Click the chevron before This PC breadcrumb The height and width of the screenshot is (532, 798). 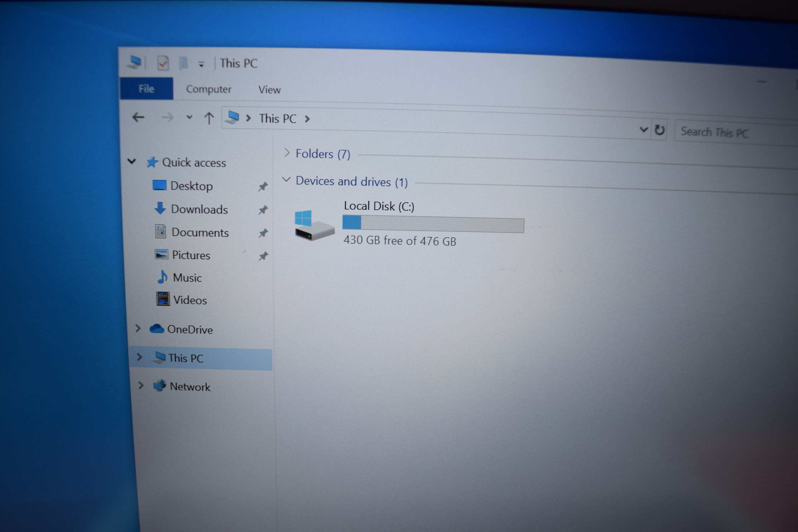248,118
